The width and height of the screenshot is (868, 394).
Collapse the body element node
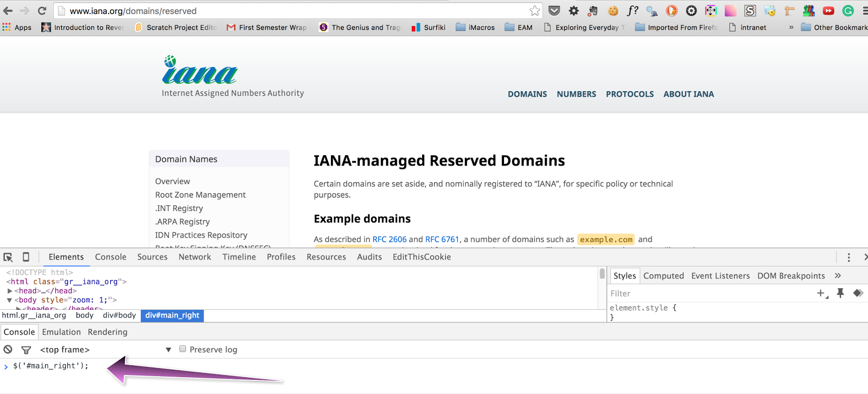[x=9, y=300]
